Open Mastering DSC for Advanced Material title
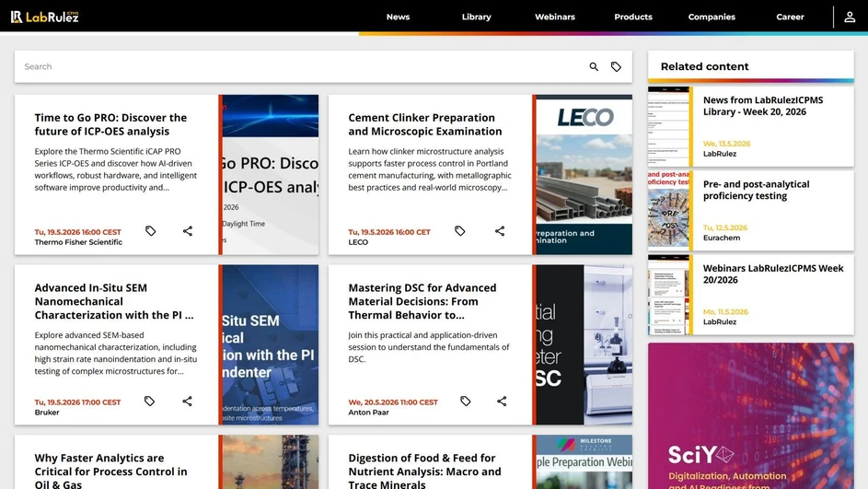This screenshot has width=868, height=489. (x=422, y=301)
